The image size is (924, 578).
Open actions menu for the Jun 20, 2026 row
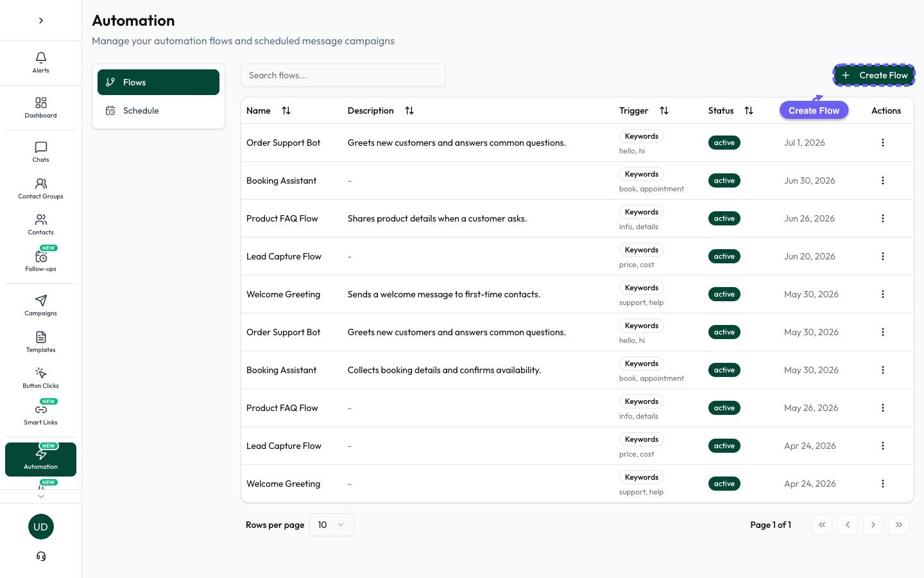(x=883, y=256)
